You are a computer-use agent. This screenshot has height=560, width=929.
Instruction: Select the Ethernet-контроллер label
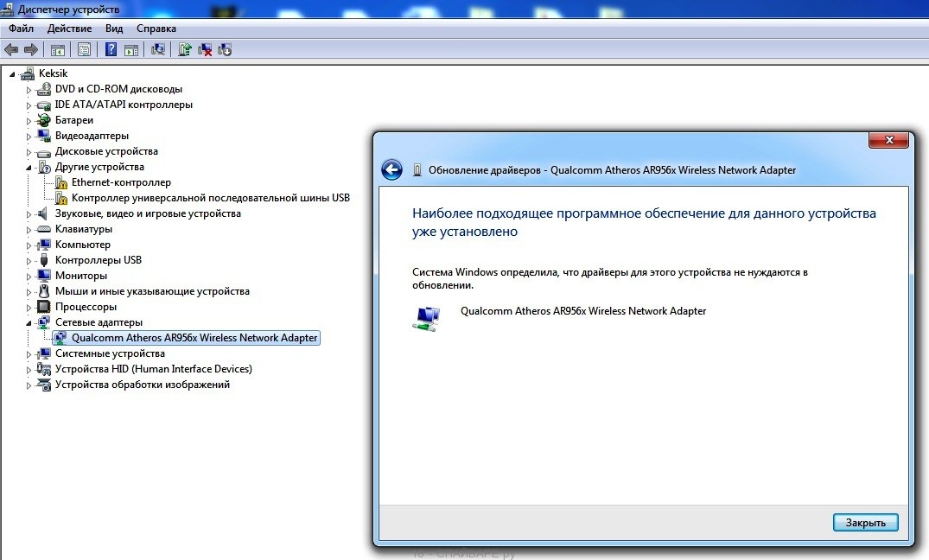point(121,182)
